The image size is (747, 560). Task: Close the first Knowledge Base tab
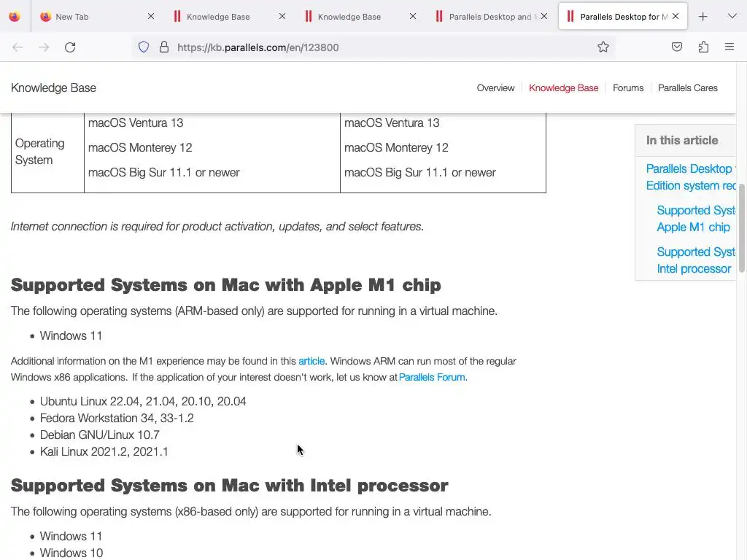(282, 16)
